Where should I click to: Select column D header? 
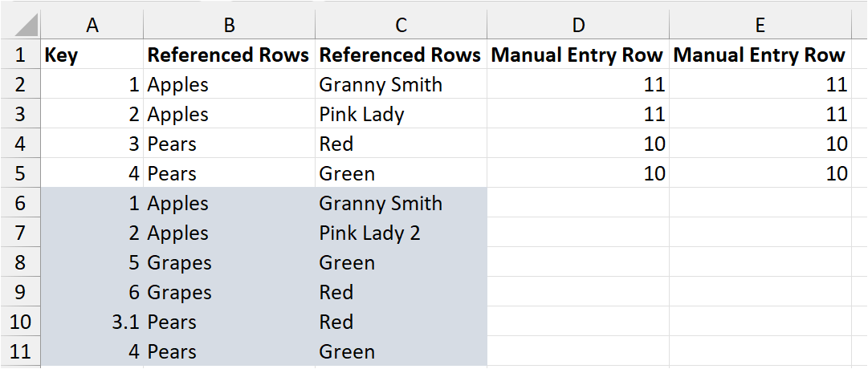pos(578,26)
